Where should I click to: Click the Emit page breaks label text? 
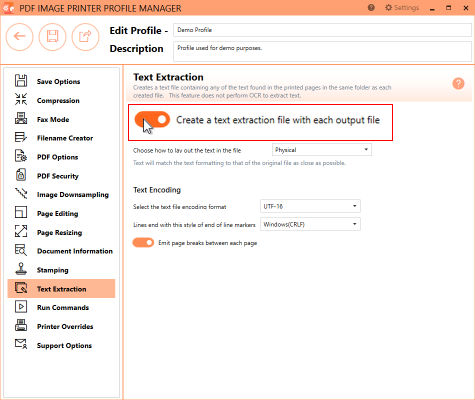tap(208, 243)
